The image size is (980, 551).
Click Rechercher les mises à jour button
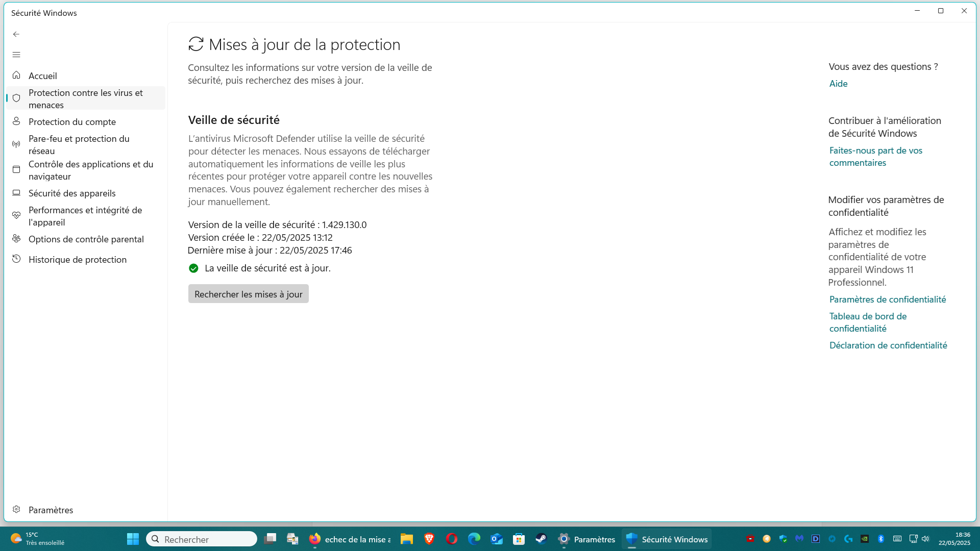[x=249, y=294]
